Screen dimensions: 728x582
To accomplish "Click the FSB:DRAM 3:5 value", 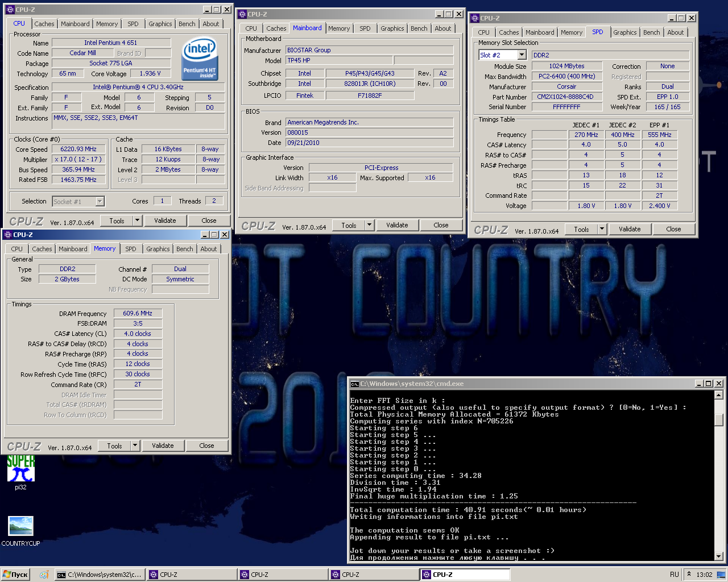I will tap(138, 323).
